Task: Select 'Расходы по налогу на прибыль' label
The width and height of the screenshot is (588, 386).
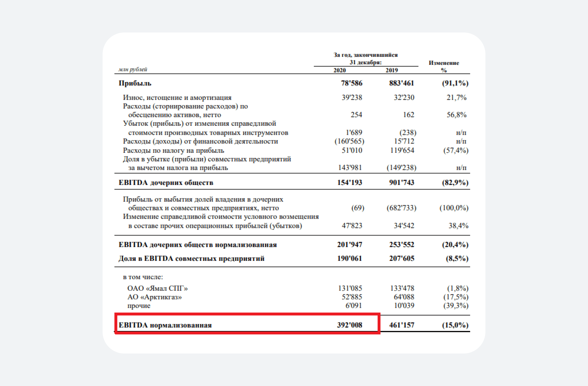Action: [173, 151]
